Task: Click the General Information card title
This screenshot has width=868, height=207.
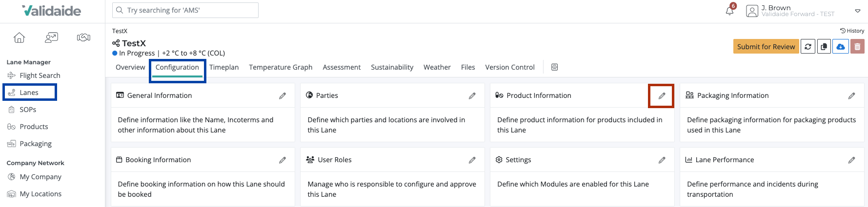Action: pos(160,95)
